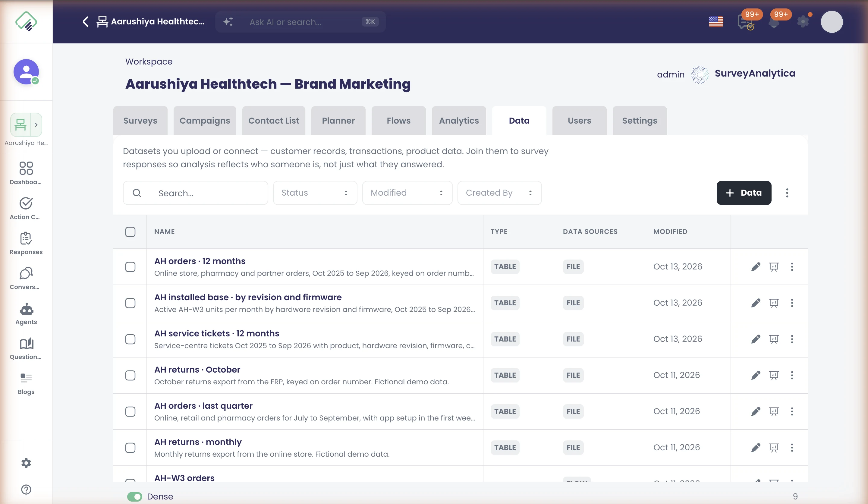
Task: Open the AH service tickets · 12 months link
Action: tap(217, 333)
